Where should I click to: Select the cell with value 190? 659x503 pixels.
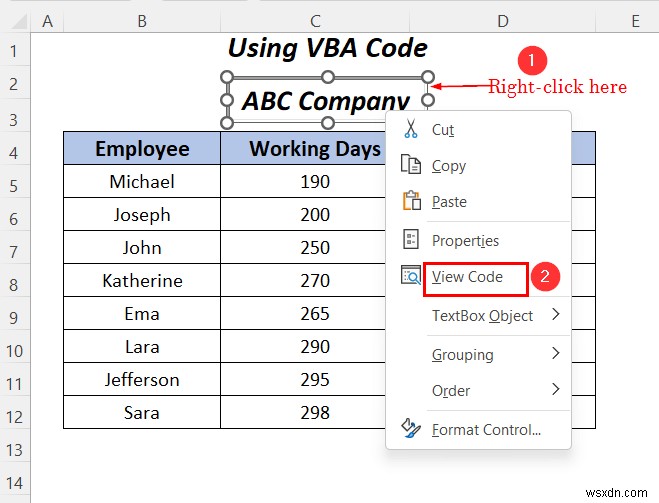(x=303, y=182)
